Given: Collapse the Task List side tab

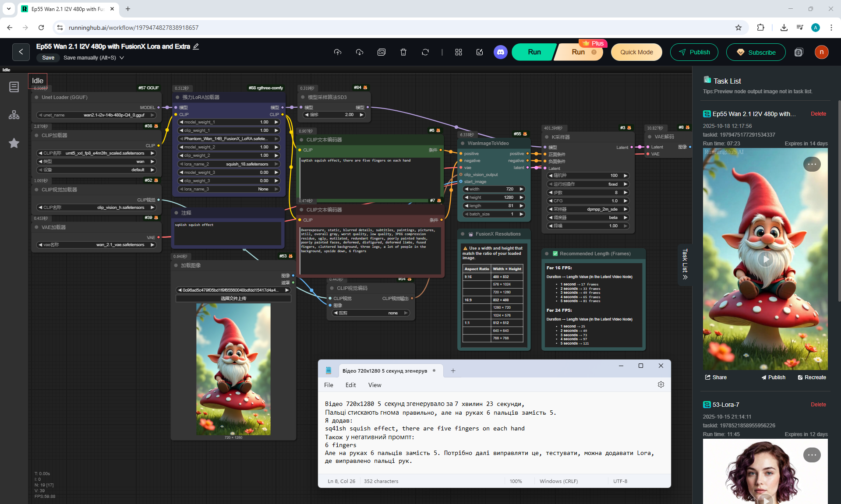Looking at the screenshot, I should coord(685,264).
